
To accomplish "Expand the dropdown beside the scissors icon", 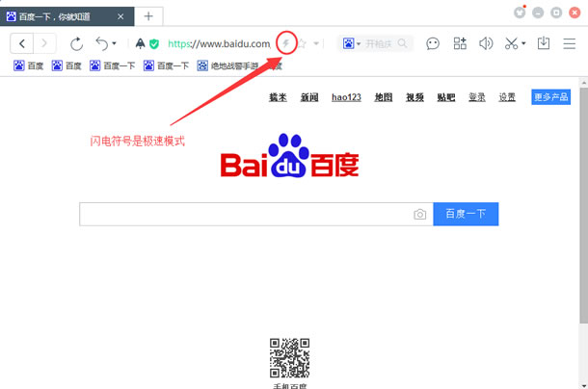I will [x=523, y=43].
